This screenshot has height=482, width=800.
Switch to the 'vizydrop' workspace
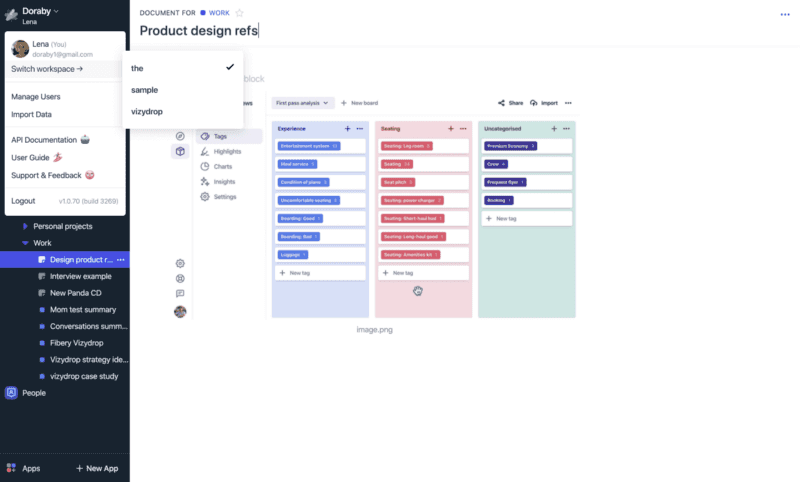tap(147, 111)
